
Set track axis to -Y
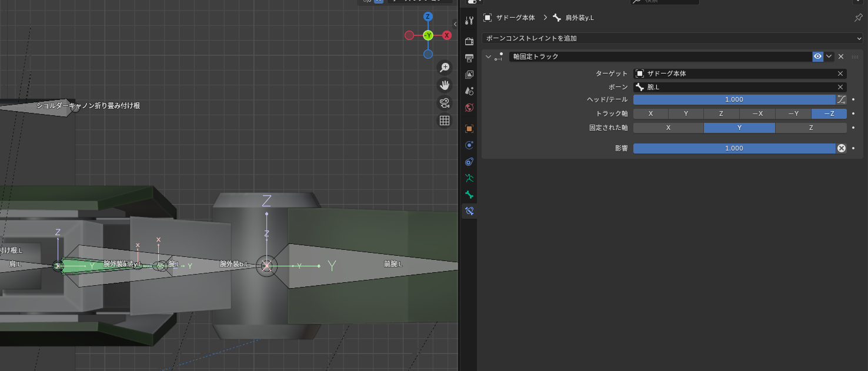click(x=793, y=113)
